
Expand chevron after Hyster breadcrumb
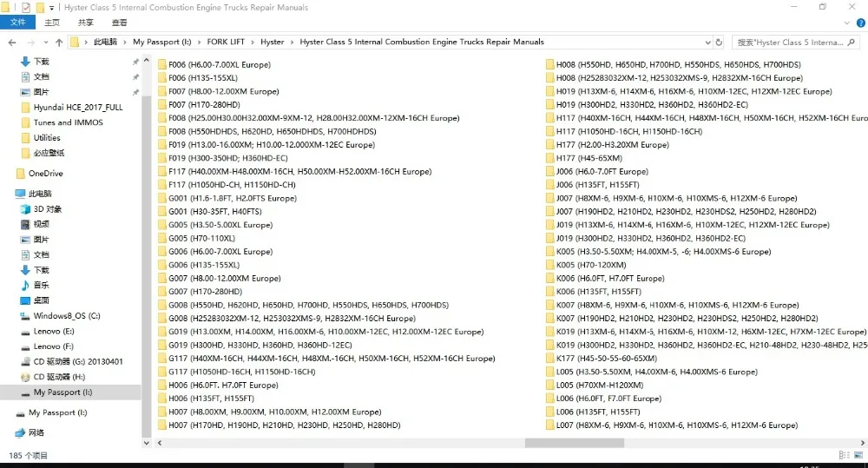(292, 42)
